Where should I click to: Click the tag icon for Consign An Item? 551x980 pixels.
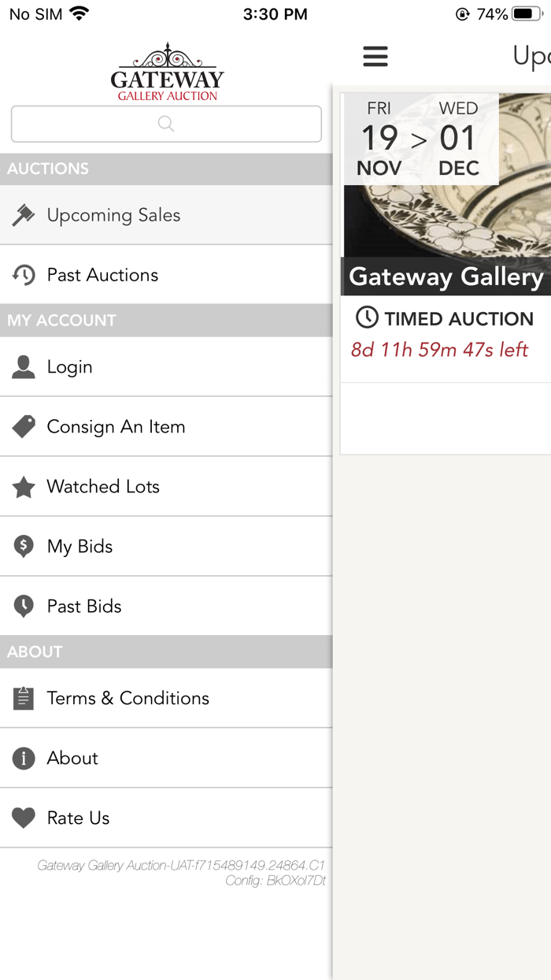(x=24, y=426)
